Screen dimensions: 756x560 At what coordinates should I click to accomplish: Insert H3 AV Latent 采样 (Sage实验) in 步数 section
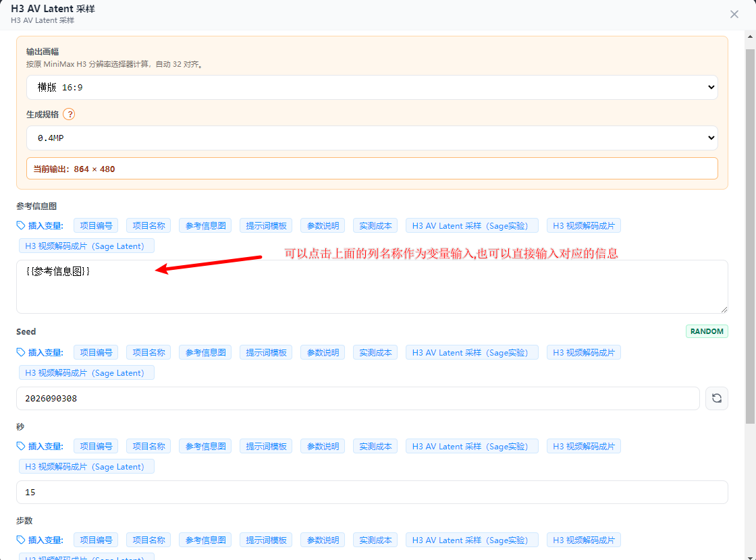pyautogui.click(x=472, y=540)
